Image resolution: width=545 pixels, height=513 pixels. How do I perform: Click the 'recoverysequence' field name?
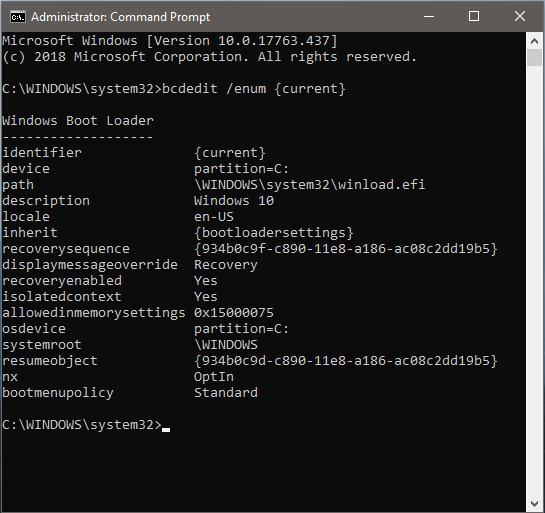(66, 249)
